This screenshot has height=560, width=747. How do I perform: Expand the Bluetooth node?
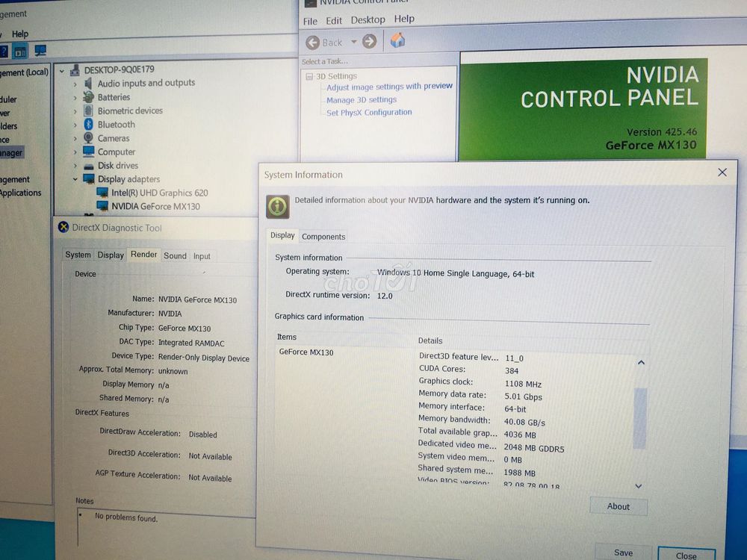click(75, 125)
